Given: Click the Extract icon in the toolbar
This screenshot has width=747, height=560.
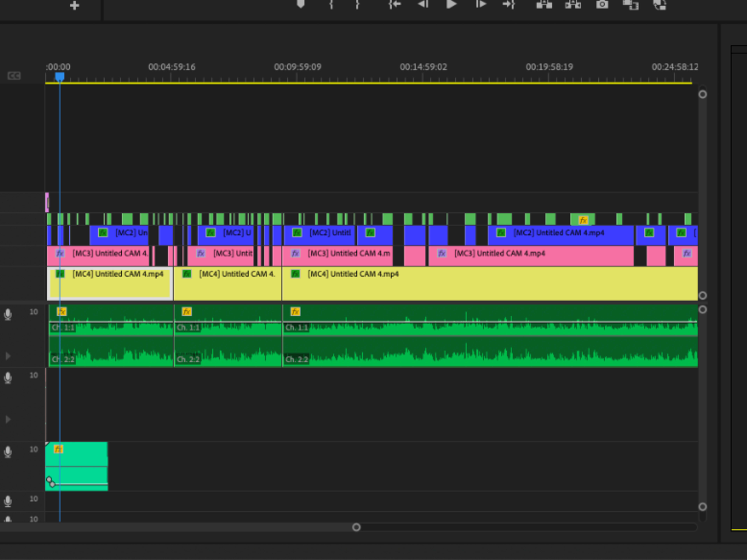Looking at the screenshot, I should pyautogui.click(x=573, y=5).
